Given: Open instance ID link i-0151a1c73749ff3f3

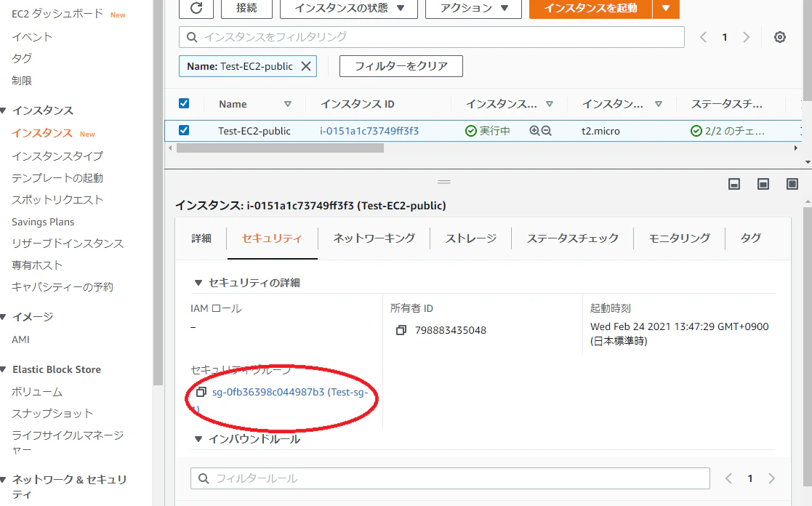Looking at the screenshot, I should [x=369, y=131].
